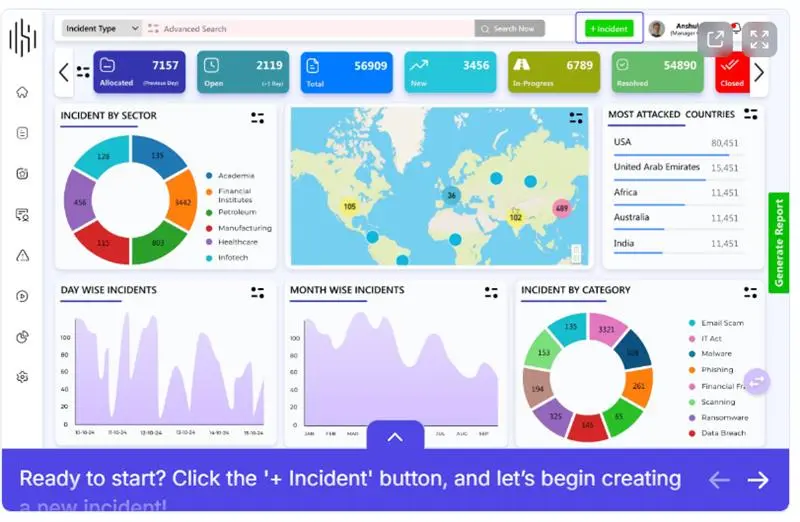Toggle the Academia legend item
Viewport: 800px width, 522px height.
point(236,176)
